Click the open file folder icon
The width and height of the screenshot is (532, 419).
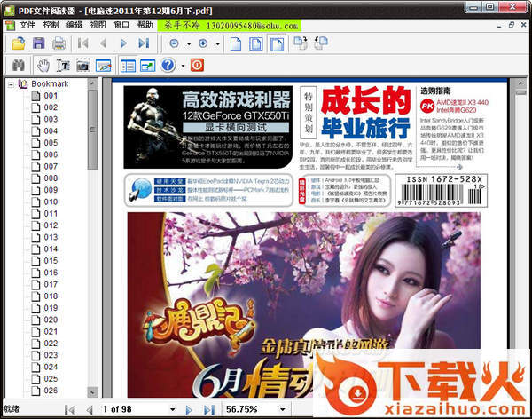point(15,43)
